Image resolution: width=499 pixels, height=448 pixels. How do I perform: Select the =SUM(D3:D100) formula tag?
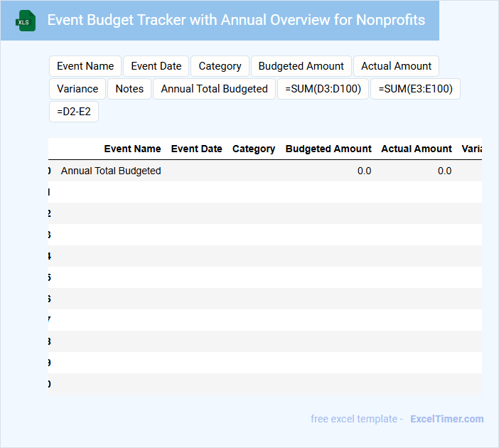323,89
